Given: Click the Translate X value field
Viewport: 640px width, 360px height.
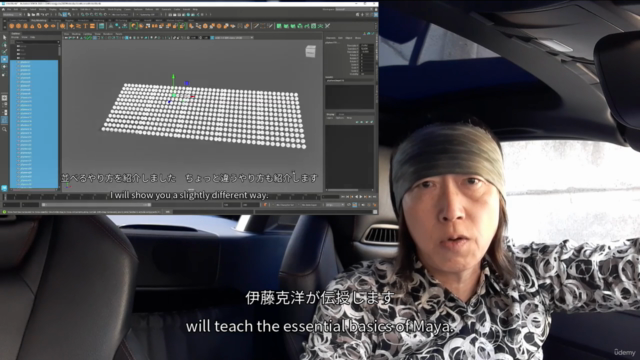Looking at the screenshot, I should click(x=367, y=45).
